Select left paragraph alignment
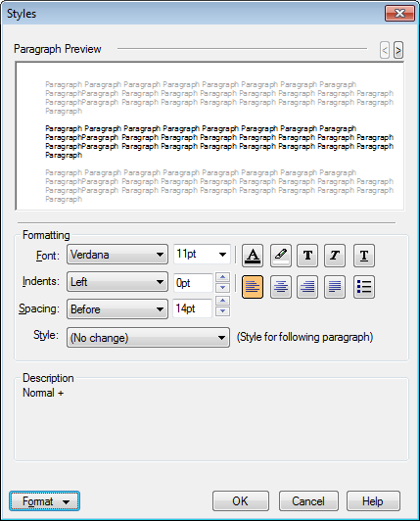Viewport: 420px width, 521px height. [253, 287]
